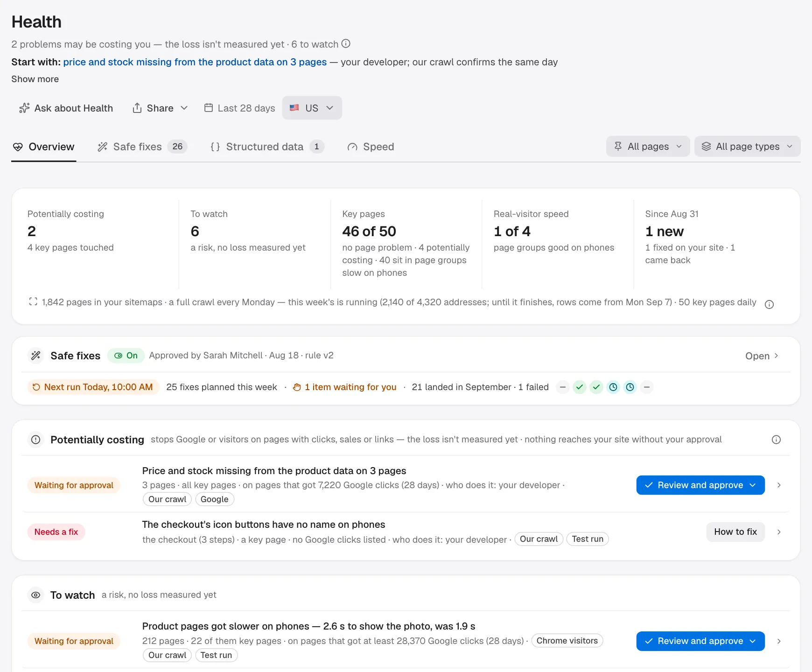Expand the Show more text
Screen dimensions: 812x672
tap(35, 79)
